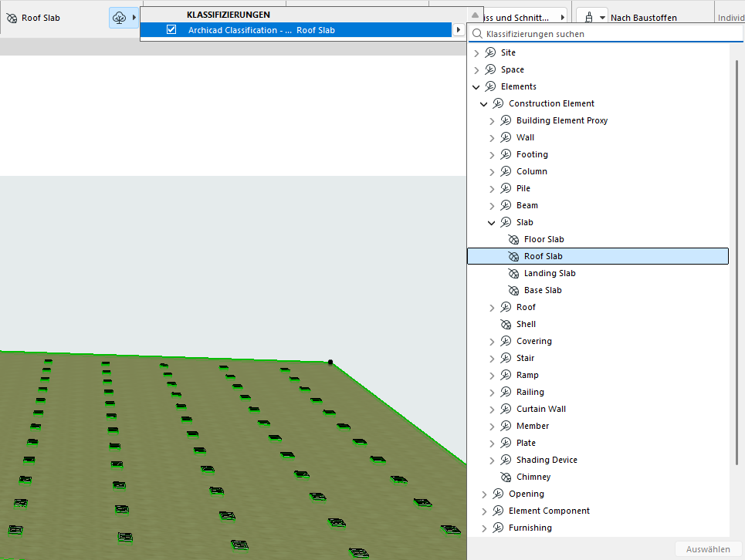The image size is (745, 560).
Task: Click the search magnifier icon in classification search
Action: [x=478, y=34]
